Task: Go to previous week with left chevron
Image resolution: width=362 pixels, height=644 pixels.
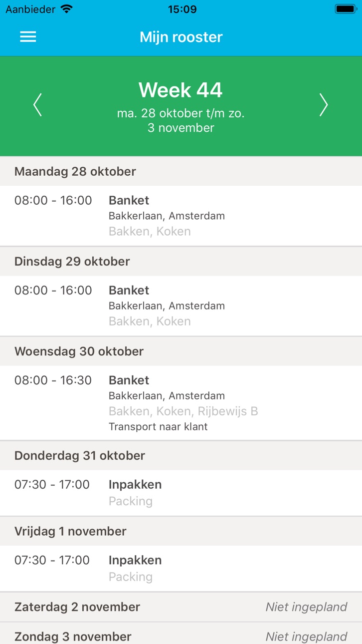Action: click(37, 105)
